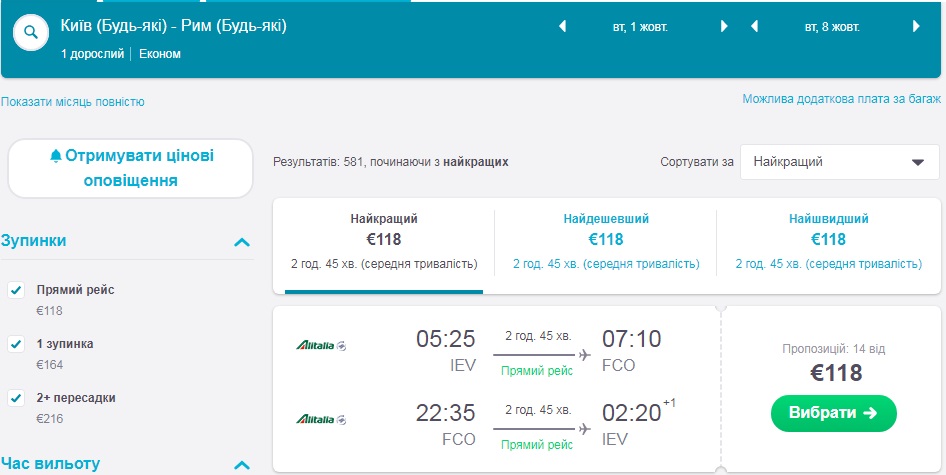The image size is (946, 475).
Task: Uncheck the Прямий рейс checkbox
Action: (16, 290)
